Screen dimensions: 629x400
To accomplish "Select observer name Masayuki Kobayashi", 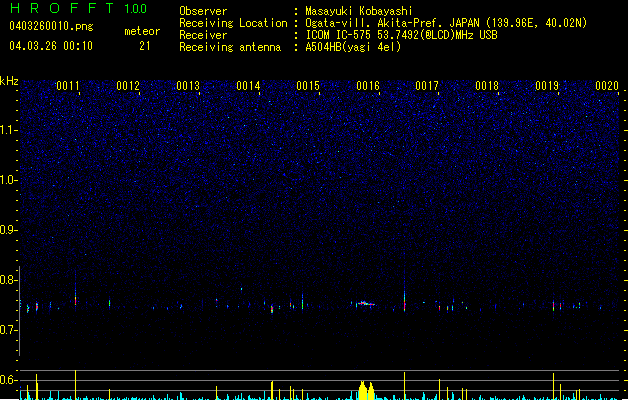I will pyautogui.click(x=358, y=11).
